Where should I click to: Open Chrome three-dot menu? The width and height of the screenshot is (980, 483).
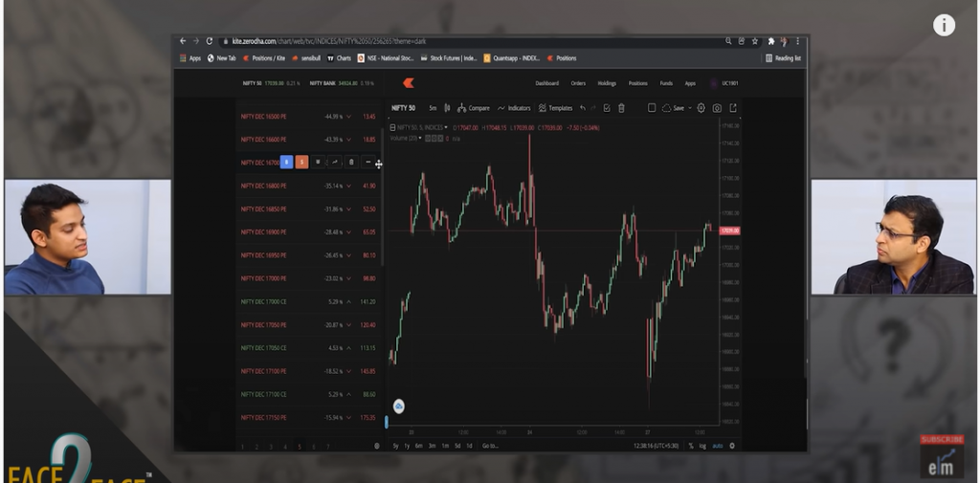pos(797,41)
